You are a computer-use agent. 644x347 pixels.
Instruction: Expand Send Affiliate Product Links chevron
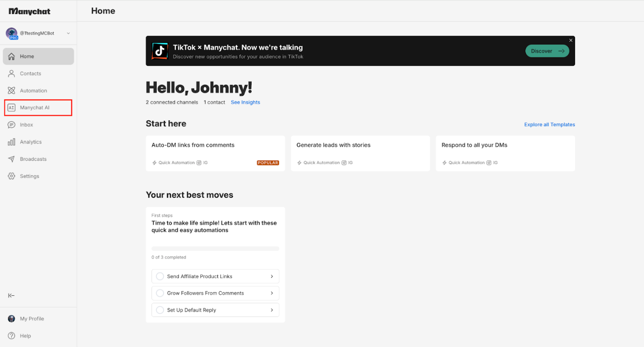pos(272,276)
